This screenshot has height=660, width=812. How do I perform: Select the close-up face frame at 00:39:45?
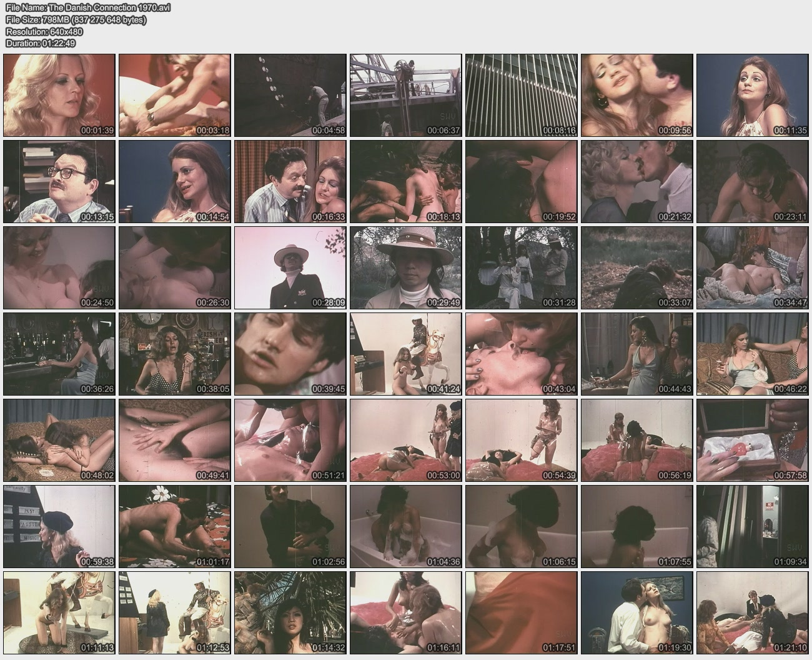[x=290, y=354]
